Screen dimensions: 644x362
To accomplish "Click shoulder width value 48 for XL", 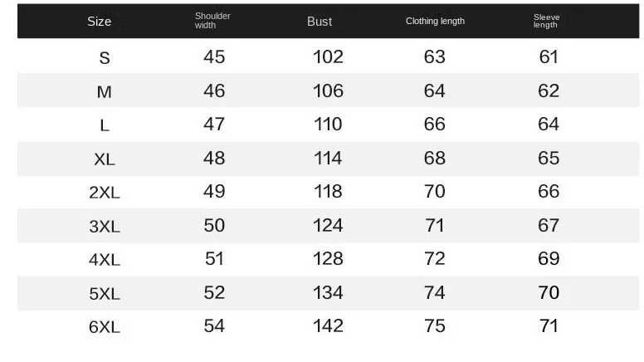I will point(214,158).
